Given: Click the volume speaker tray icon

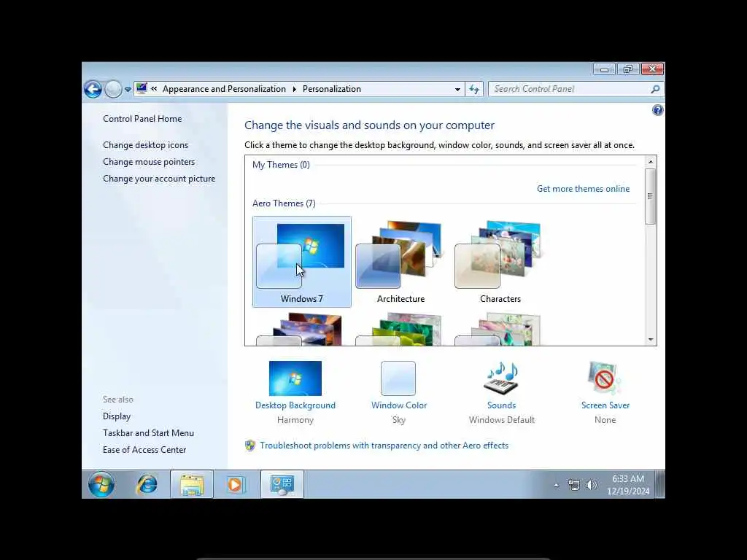Looking at the screenshot, I should click(591, 485).
